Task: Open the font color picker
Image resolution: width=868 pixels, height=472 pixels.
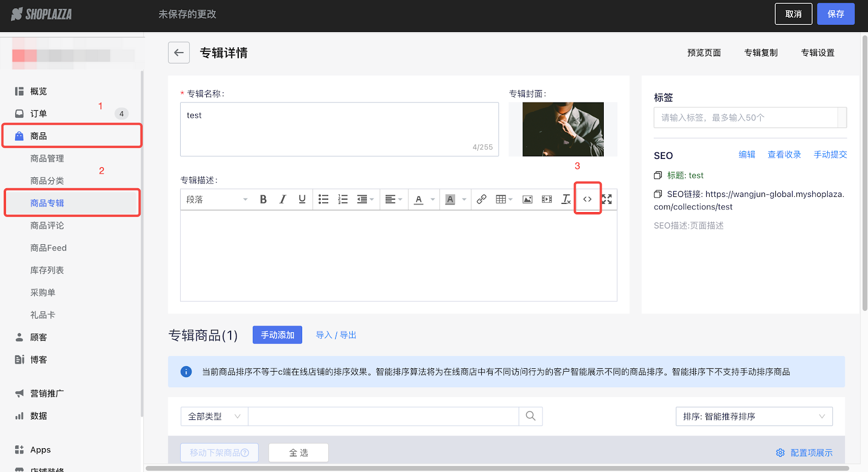Action: click(x=424, y=199)
